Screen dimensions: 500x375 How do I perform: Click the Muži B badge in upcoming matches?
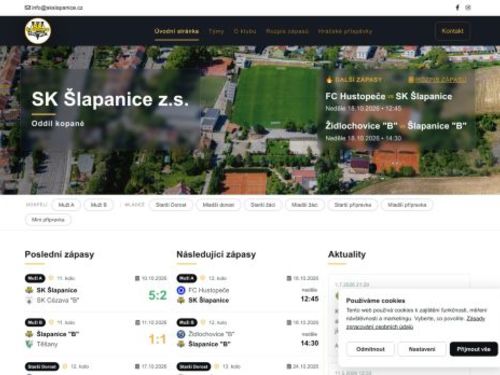(187, 322)
